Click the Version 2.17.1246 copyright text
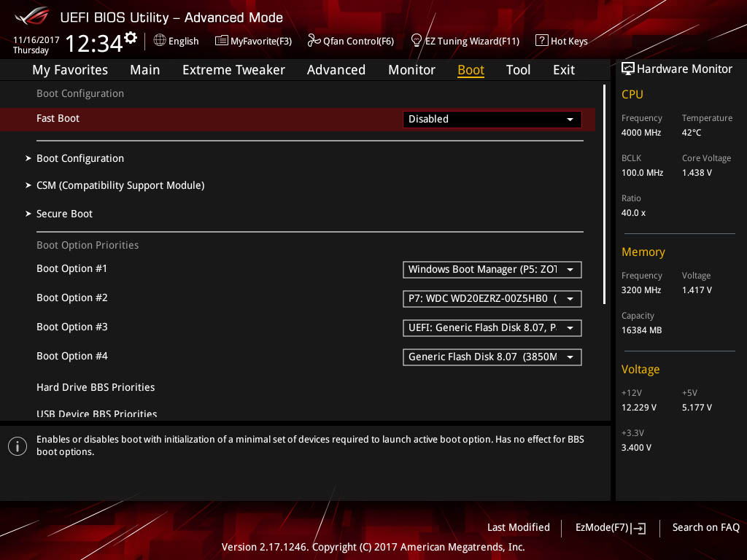Screen dimensions: 747x560 tap(373, 547)
